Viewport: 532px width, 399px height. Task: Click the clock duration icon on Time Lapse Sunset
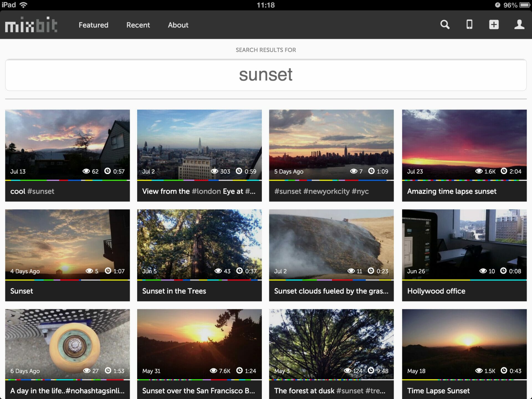click(503, 370)
